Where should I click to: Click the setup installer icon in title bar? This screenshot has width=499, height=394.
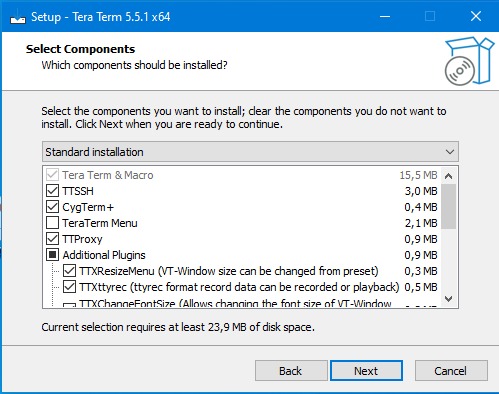point(18,17)
